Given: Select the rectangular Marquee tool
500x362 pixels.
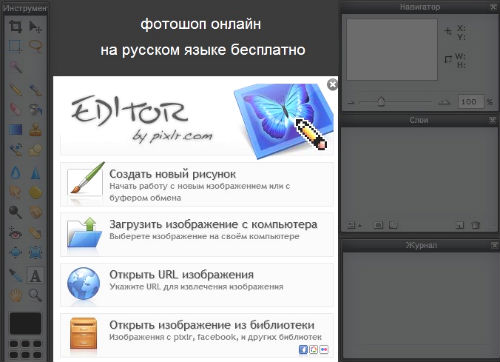Looking at the screenshot, I should [15, 46].
